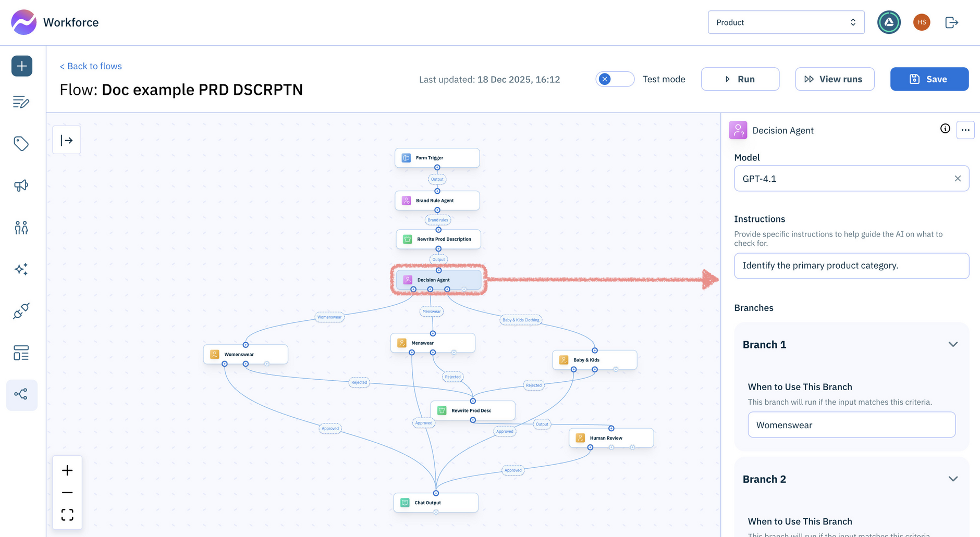Viewport: 980px width, 537px height.
Task: Click the log out icon
Action: 951,22
